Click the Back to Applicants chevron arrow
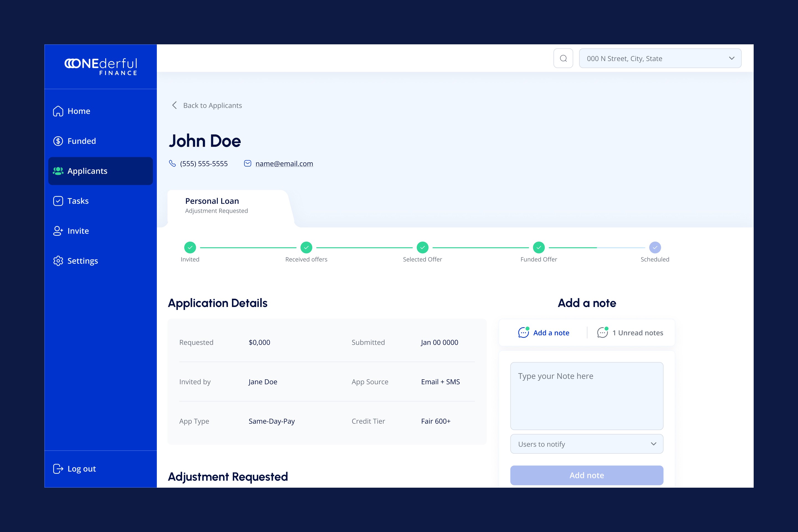Screen dimensions: 798x532 point(174,105)
